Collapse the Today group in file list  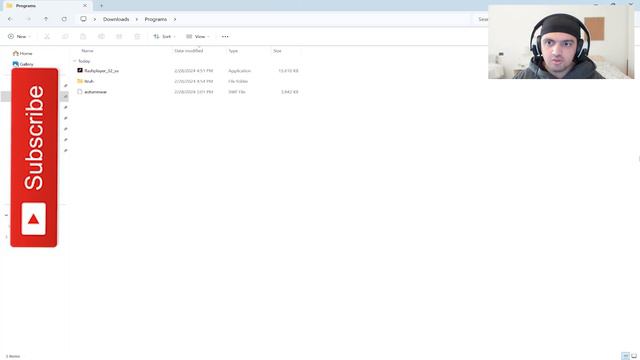click(75, 61)
